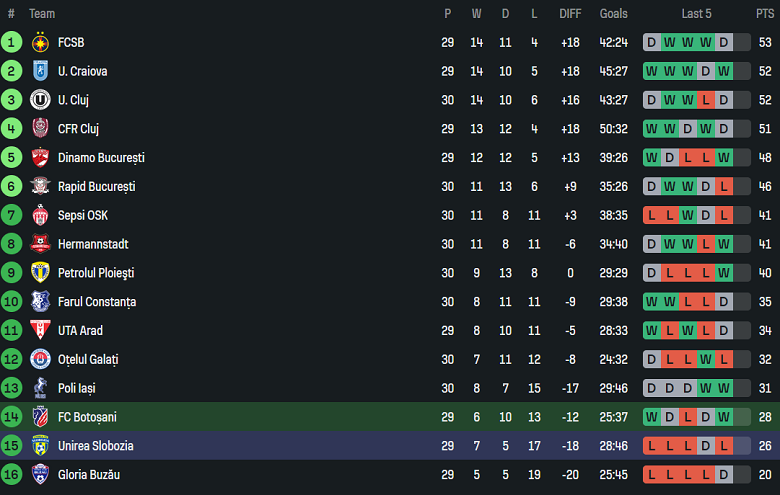Click the Goals column header

[x=614, y=14]
